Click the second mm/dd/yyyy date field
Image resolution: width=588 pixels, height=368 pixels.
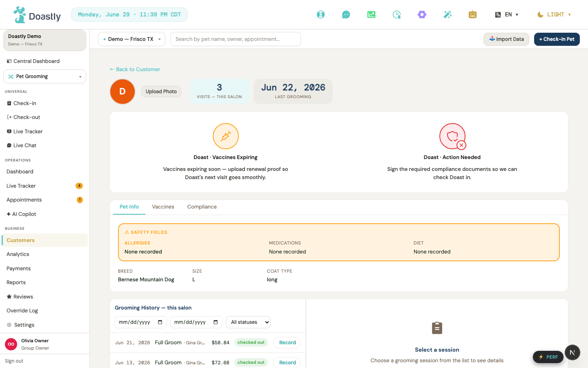coord(196,322)
